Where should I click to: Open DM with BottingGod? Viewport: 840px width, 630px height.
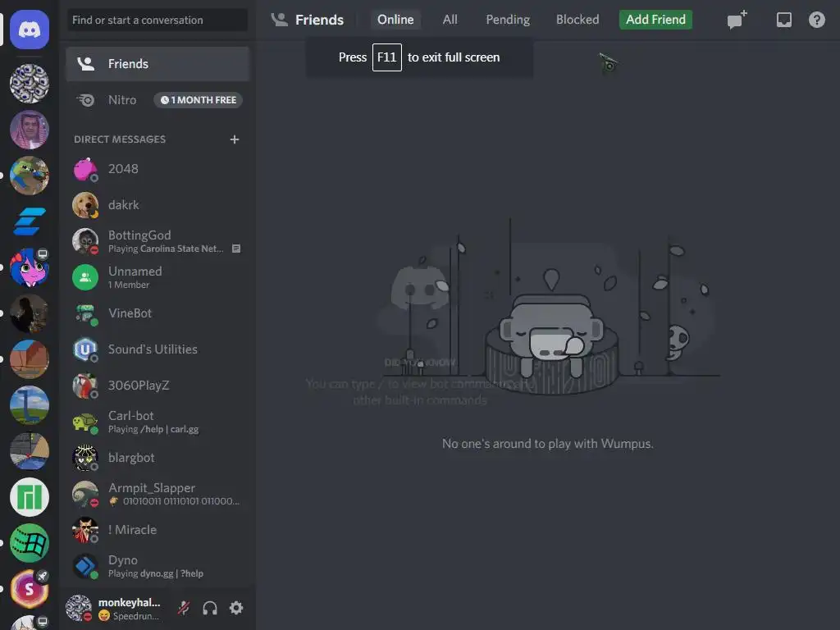tap(157, 241)
